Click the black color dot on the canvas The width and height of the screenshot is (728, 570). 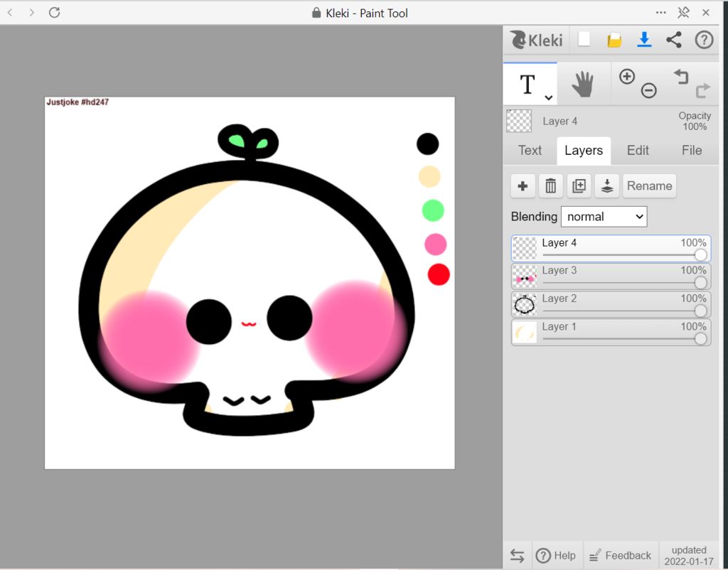(427, 144)
